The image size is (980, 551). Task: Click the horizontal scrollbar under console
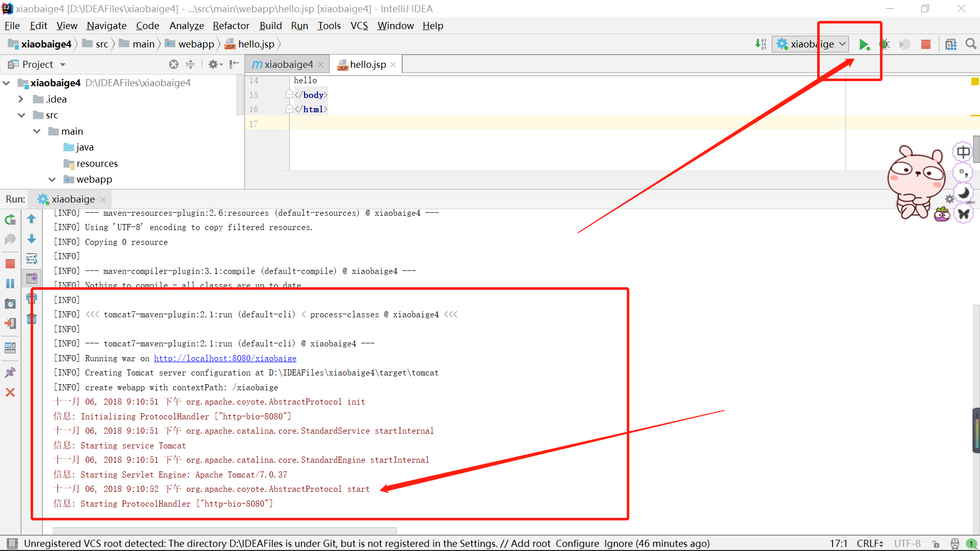pyautogui.click(x=225, y=530)
